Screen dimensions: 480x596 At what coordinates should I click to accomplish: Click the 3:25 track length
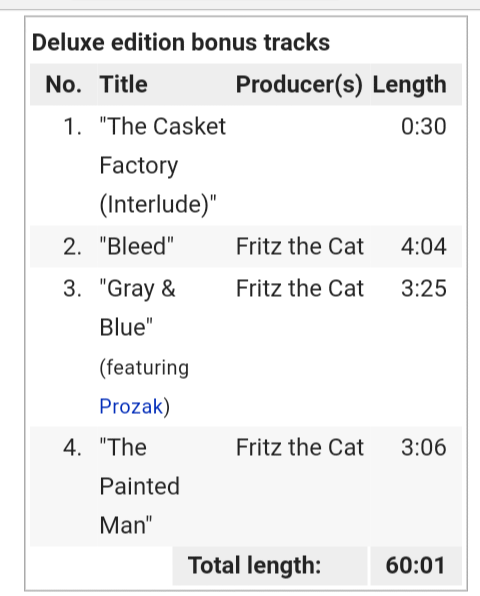coord(423,288)
